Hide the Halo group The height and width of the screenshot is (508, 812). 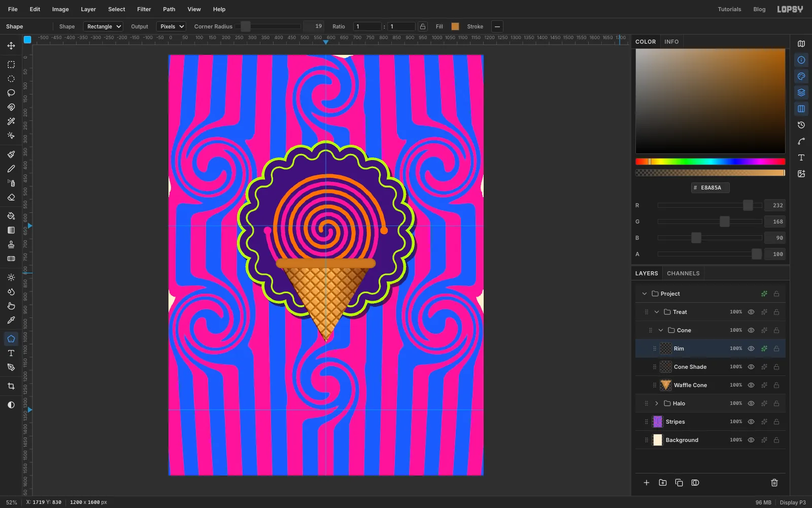click(751, 403)
